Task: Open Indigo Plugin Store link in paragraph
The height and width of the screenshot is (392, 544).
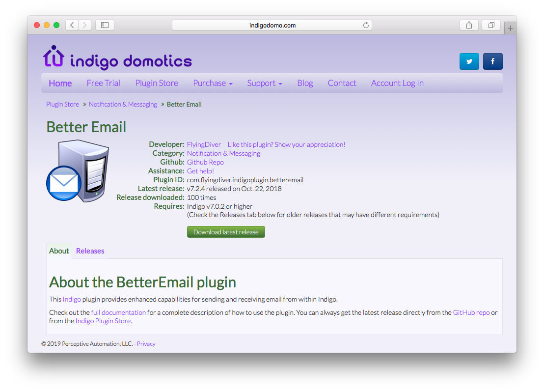Action: point(103,321)
